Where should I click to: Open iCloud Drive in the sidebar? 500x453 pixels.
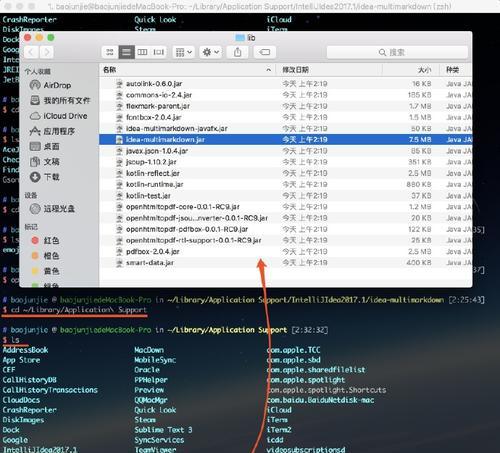point(59,116)
